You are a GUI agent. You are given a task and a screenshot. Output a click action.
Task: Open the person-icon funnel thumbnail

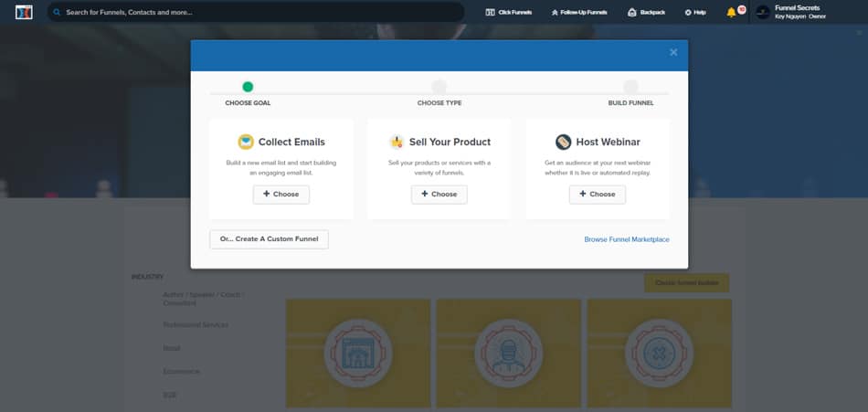tap(509, 354)
